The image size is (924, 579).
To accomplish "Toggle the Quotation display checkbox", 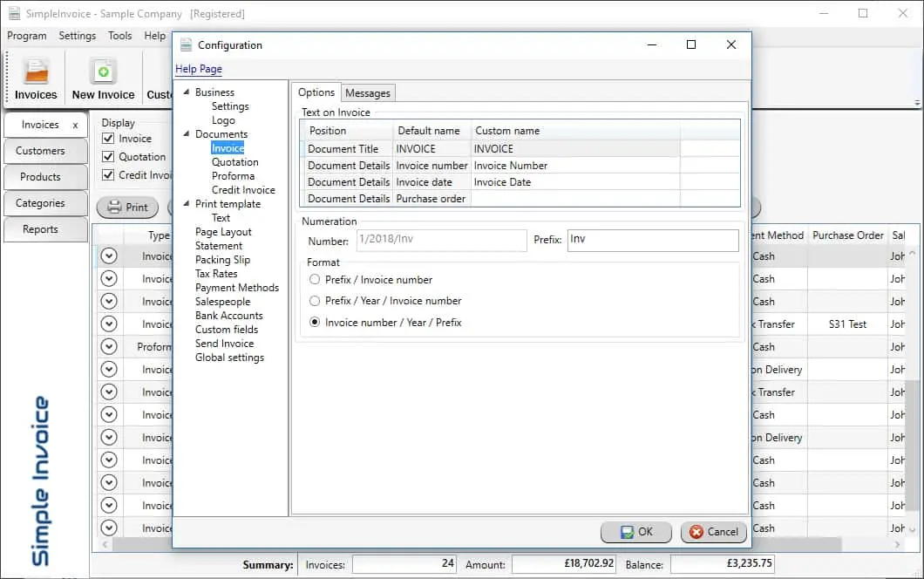I will tap(108, 157).
